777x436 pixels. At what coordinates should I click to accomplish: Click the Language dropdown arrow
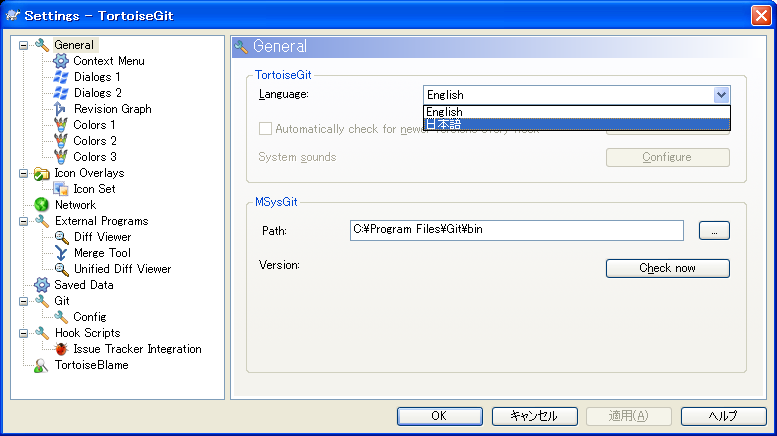point(721,95)
